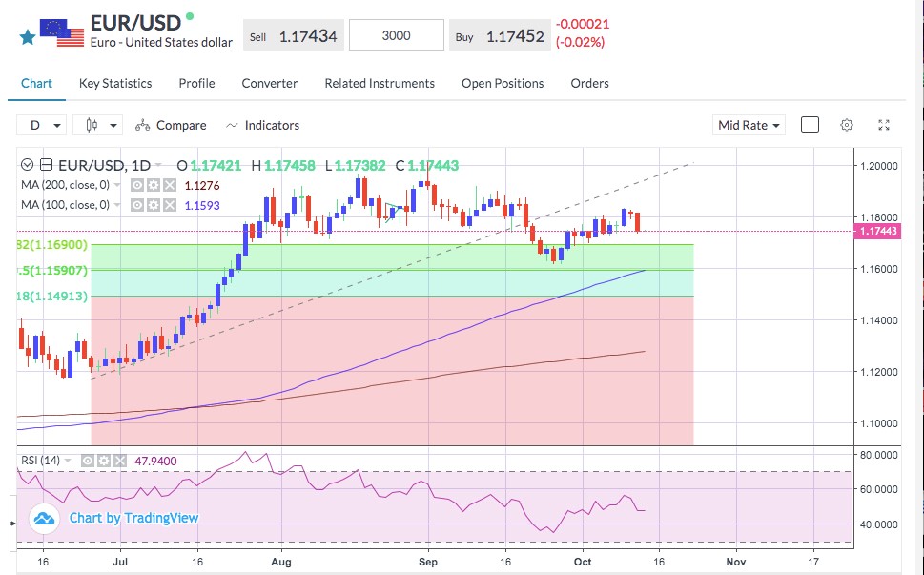Click the Euro - United States dollar subtitle
924x575 pixels.
pyautogui.click(x=161, y=42)
